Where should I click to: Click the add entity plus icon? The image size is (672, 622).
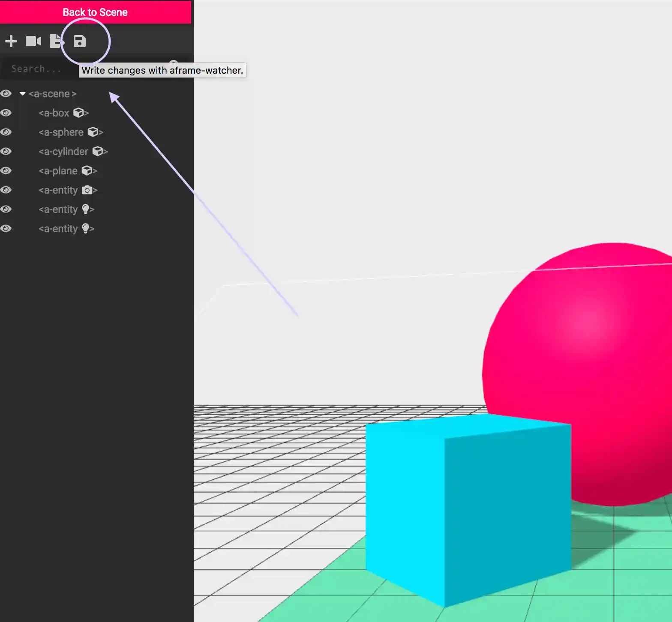point(11,41)
